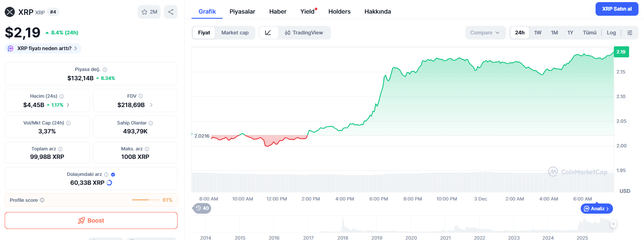Click info icon next to Piyasa değ.
The image size is (644, 240).
click(x=105, y=69)
